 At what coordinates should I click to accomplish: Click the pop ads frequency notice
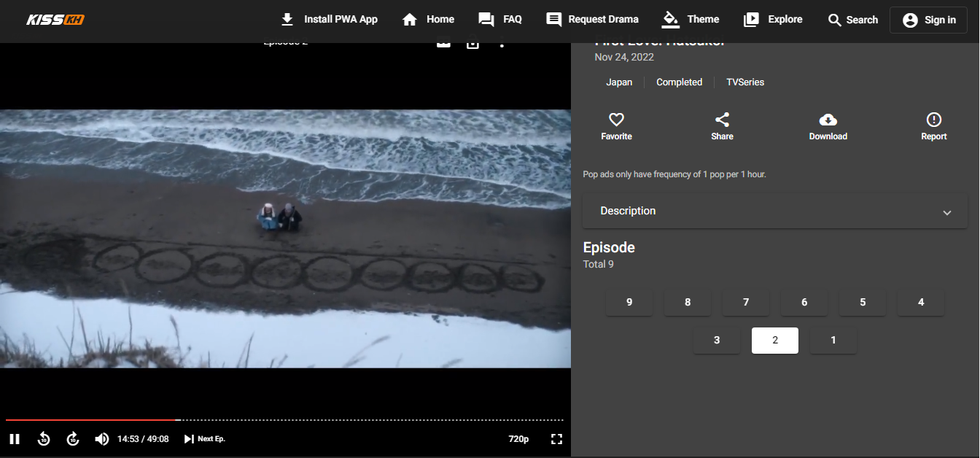tap(674, 174)
